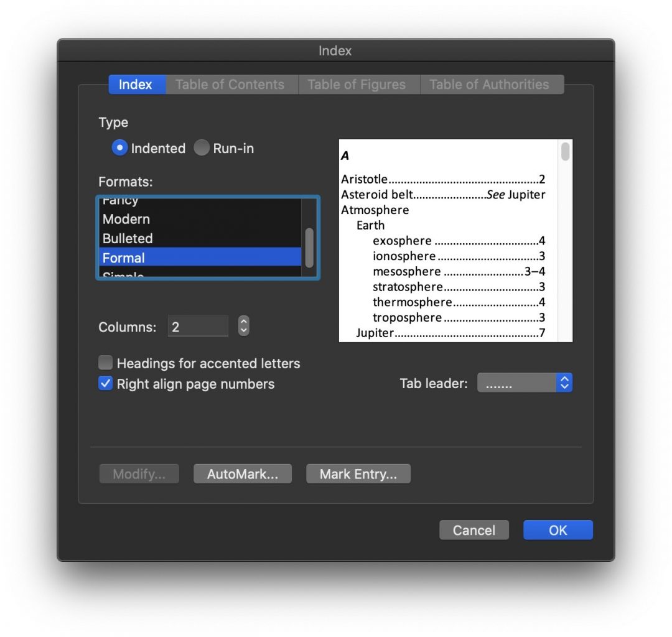Screen dimensions: 672x637
Task: Dismiss the dialog with Cancel
Action: coord(474,530)
